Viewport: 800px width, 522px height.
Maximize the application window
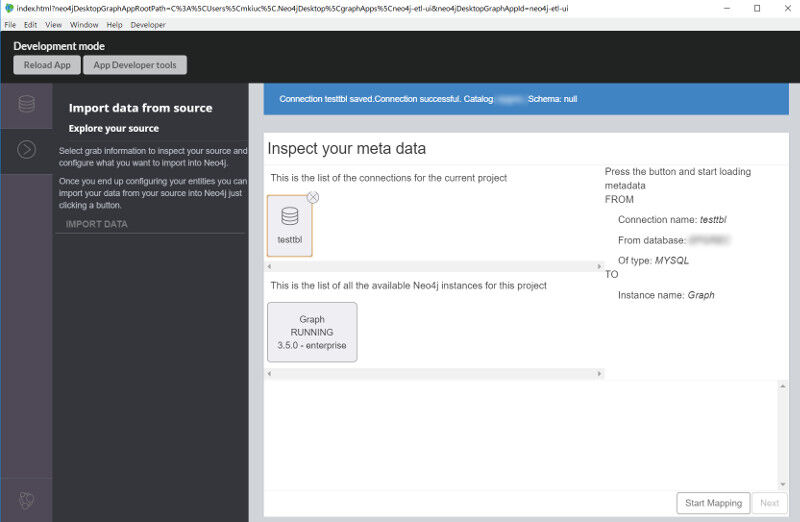[x=757, y=8]
